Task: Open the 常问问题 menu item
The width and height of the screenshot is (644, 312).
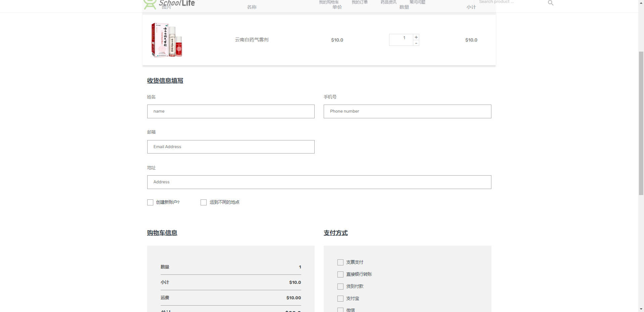Action: point(417,2)
